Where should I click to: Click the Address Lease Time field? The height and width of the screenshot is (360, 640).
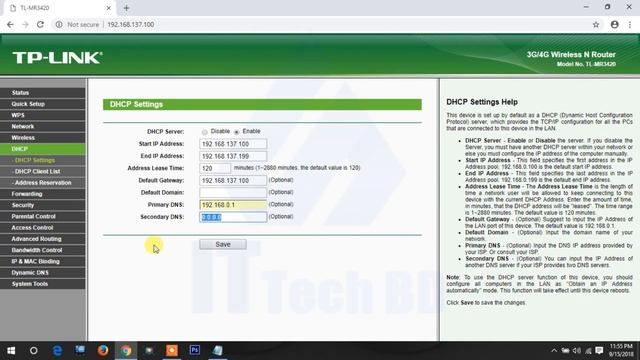[215, 168]
